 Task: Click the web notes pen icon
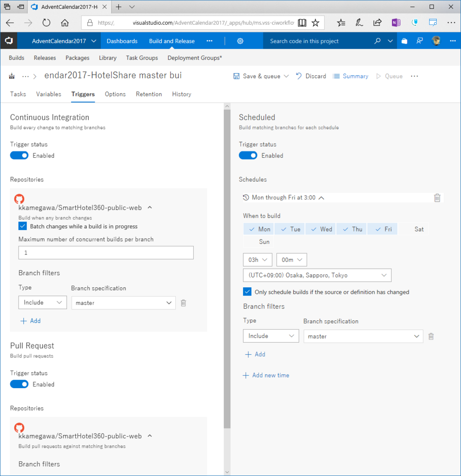click(359, 23)
